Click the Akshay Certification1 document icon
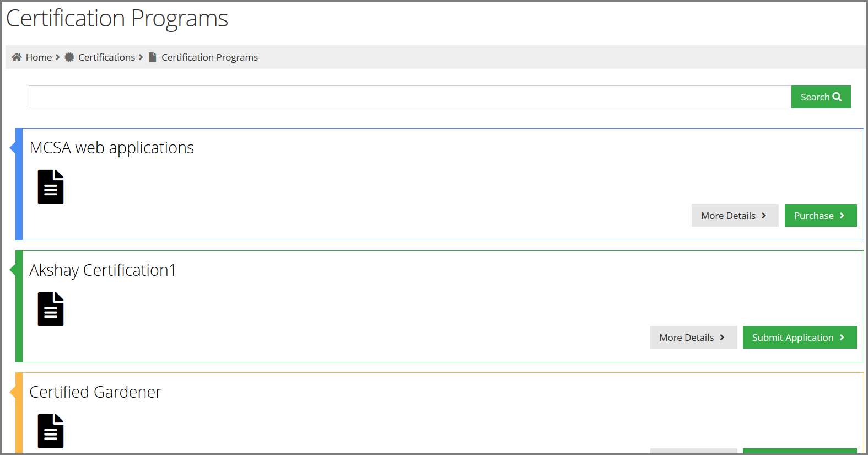Screen dimensions: 868x455 (x=51, y=309)
